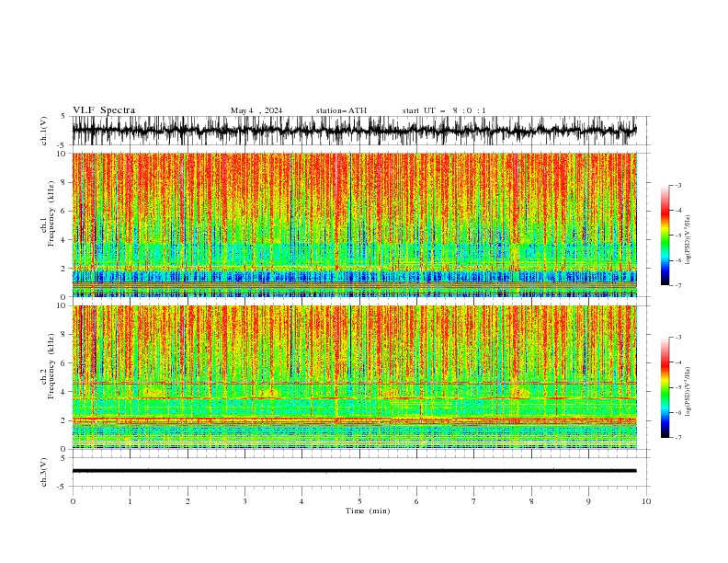Viewport: 728px width, 563px height.
Task: Click the time axis tick label '10'
Action: (x=646, y=501)
